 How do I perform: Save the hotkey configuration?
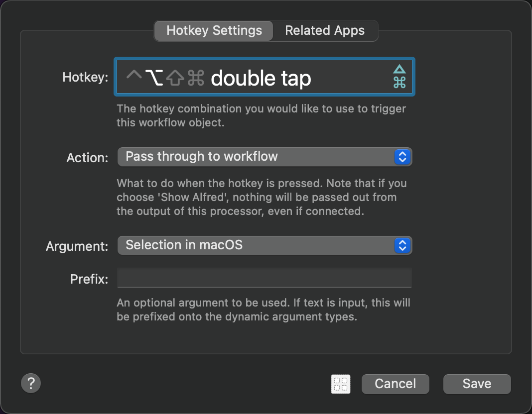pos(477,384)
